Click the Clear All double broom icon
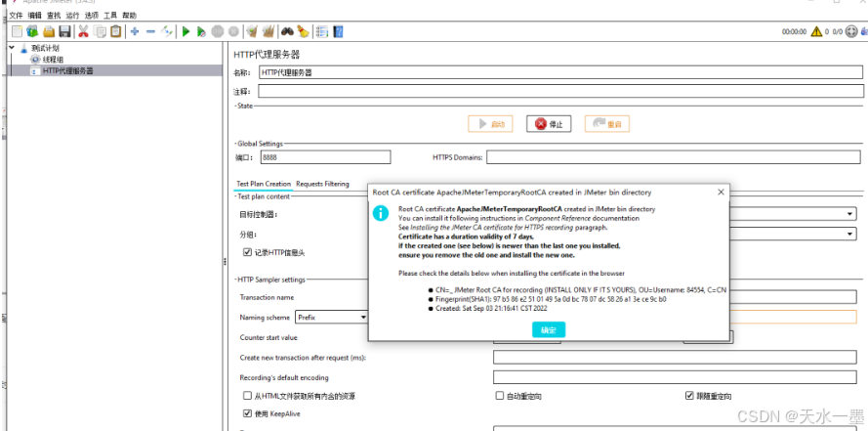Viewport: 868px width, 431px height. (x=269, y=31)
